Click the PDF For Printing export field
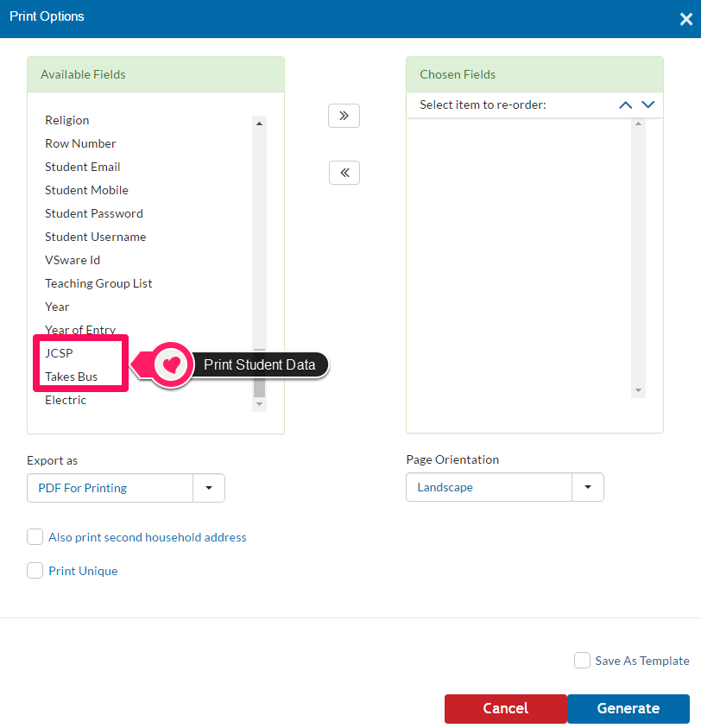 point(110,488)
